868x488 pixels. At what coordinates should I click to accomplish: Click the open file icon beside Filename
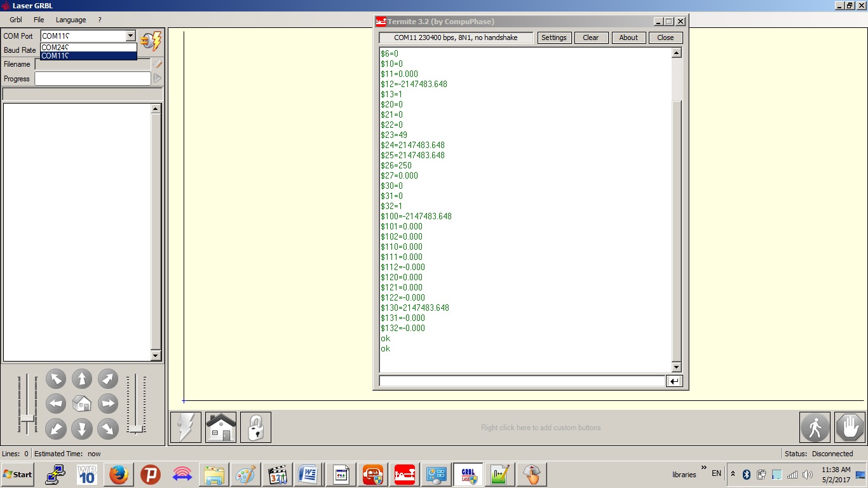[157, 64]
